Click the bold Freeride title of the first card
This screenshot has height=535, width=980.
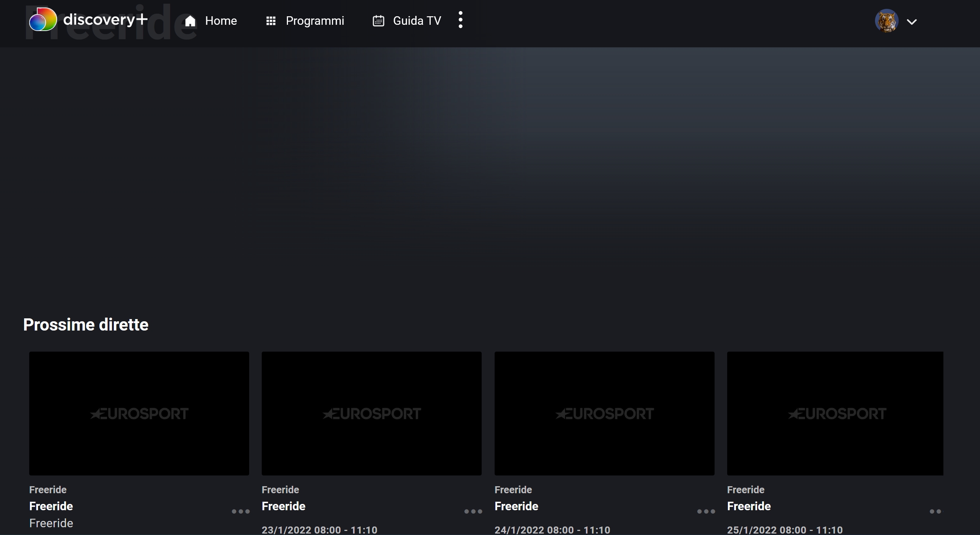click(x=51, y=506)
